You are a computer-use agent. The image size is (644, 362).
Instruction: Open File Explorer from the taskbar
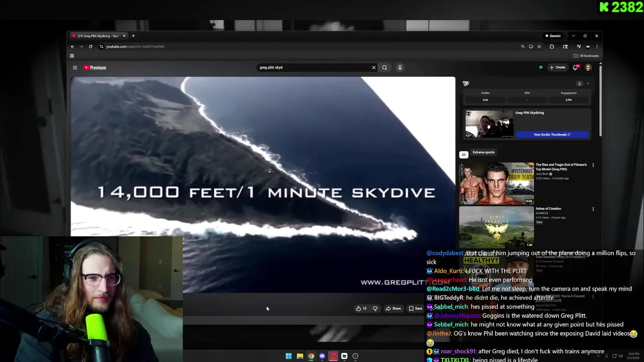coord(300,356)
